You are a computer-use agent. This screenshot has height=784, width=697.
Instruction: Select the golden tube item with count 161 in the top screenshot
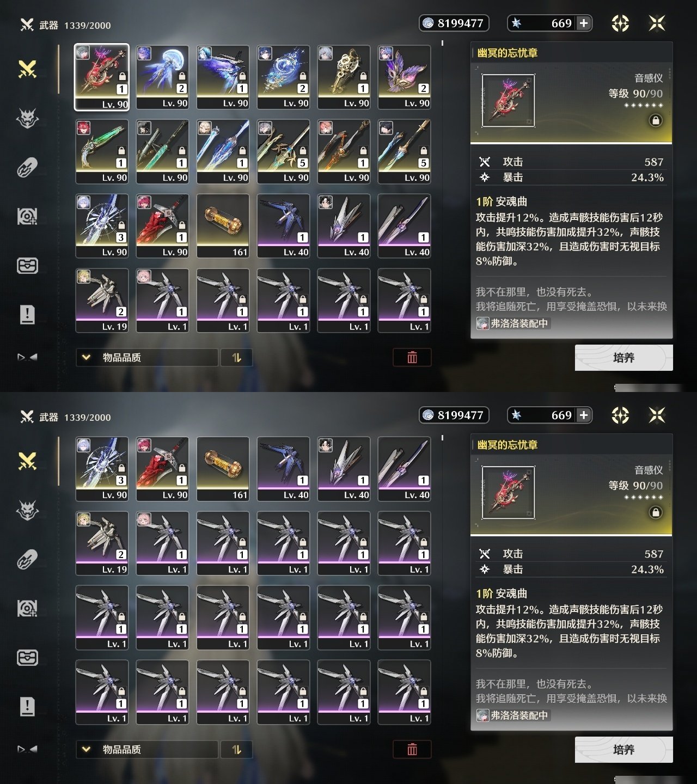223,226
